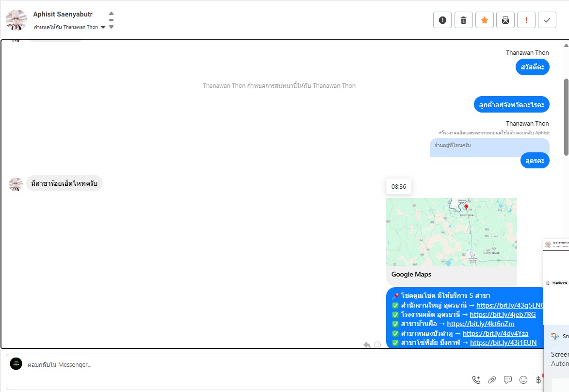The height and width of the screenshot is (392, 569).
Task: Click scrollbar up arrow of chat pane
Action: tap(566, 46)
